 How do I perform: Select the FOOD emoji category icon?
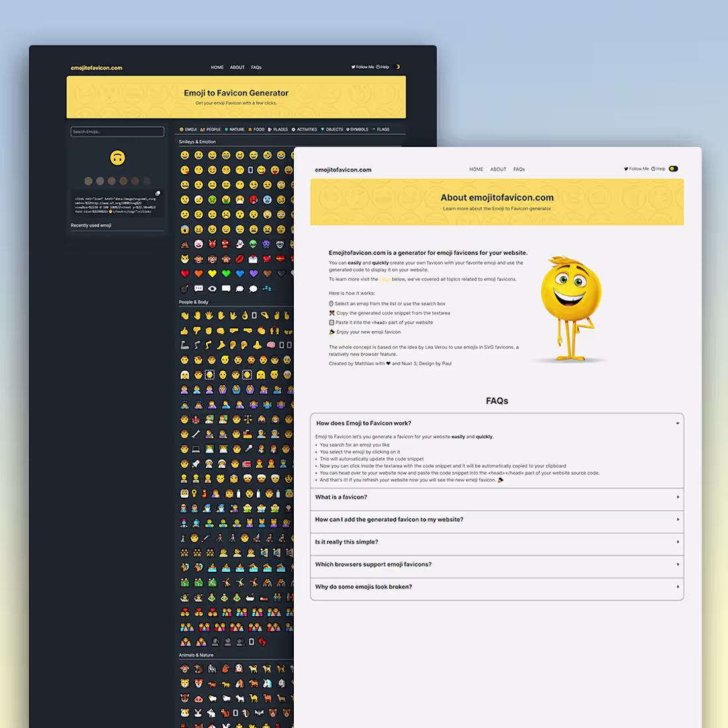[x=251, y=130]
